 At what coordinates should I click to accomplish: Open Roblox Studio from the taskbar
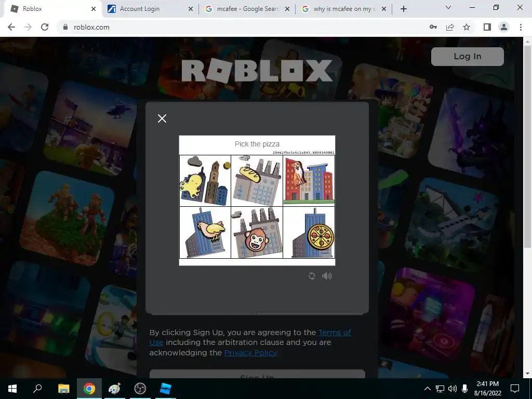coord(165,389)
